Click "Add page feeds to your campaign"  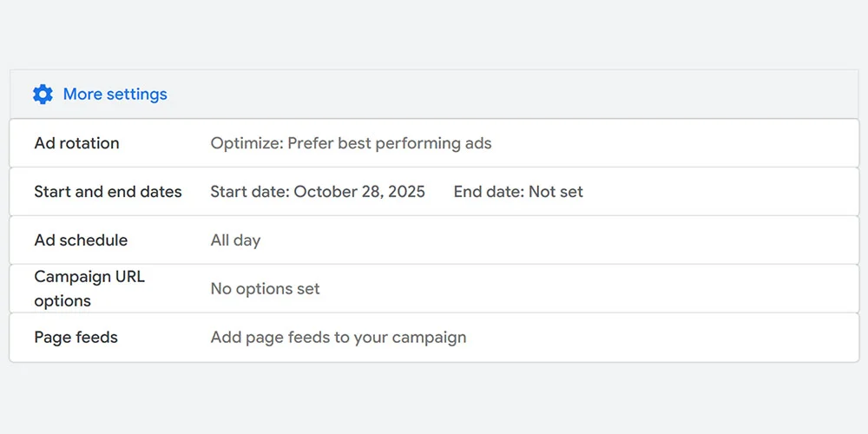tap(338, 338)
